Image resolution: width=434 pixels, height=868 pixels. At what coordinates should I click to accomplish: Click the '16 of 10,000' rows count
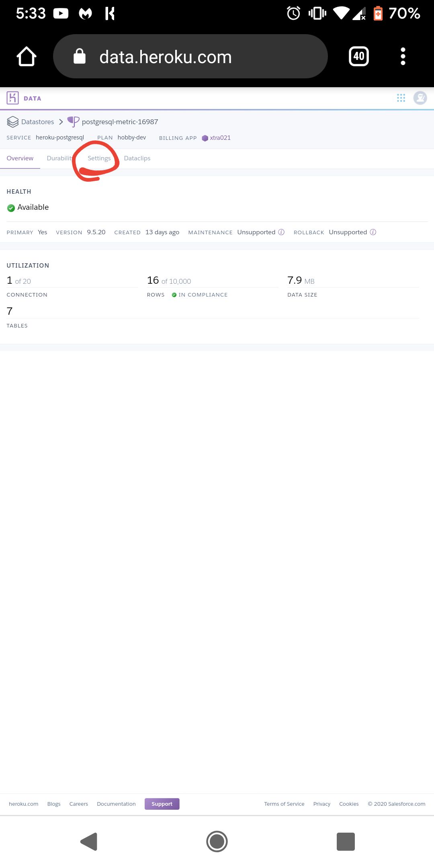pyautogui.click(x=169, y=280)
